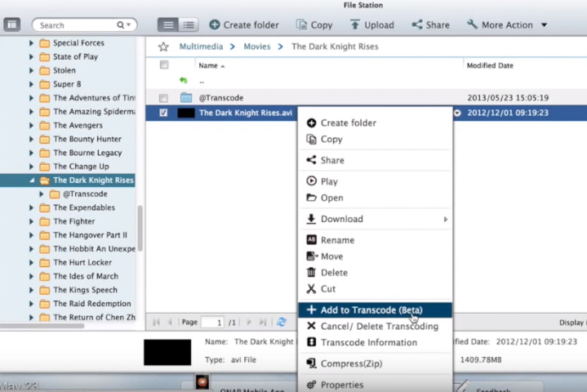Open the More Action dropdown arrow
The width and height of the screenshot is (587, 392).
(x=544, y=25)
